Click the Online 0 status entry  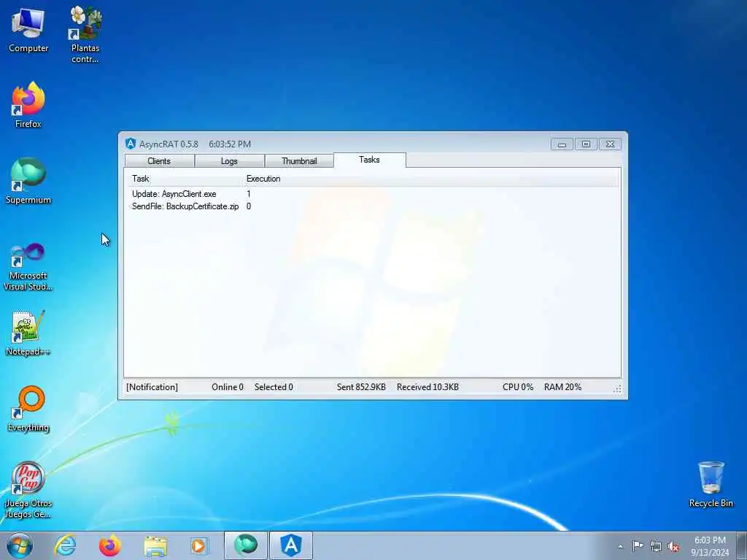(228, 387)
